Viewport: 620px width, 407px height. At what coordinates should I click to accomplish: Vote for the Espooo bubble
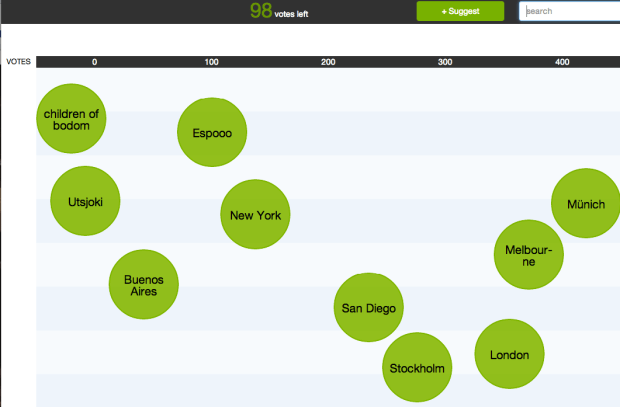click(x=211, y=132)
